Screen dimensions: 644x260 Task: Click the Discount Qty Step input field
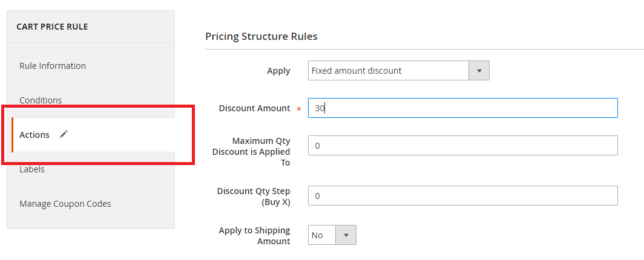[x=463, y=196]
